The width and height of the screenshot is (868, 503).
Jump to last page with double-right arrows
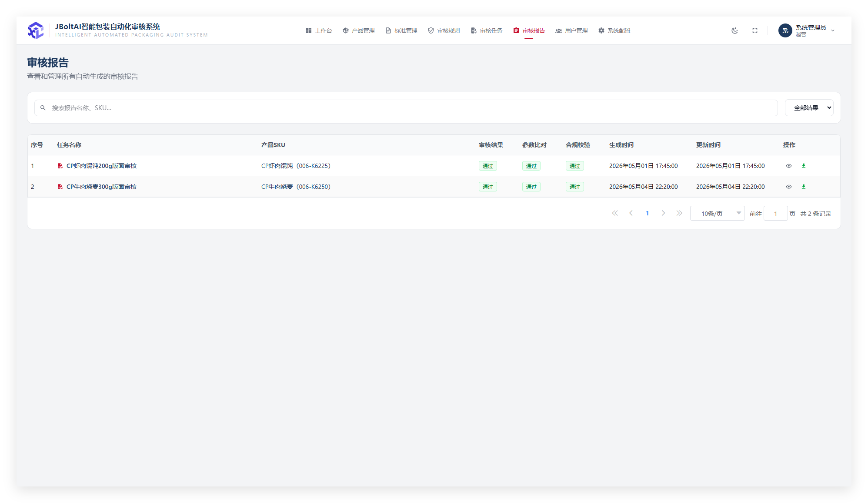pyautogui.click(x=679, y=213)
